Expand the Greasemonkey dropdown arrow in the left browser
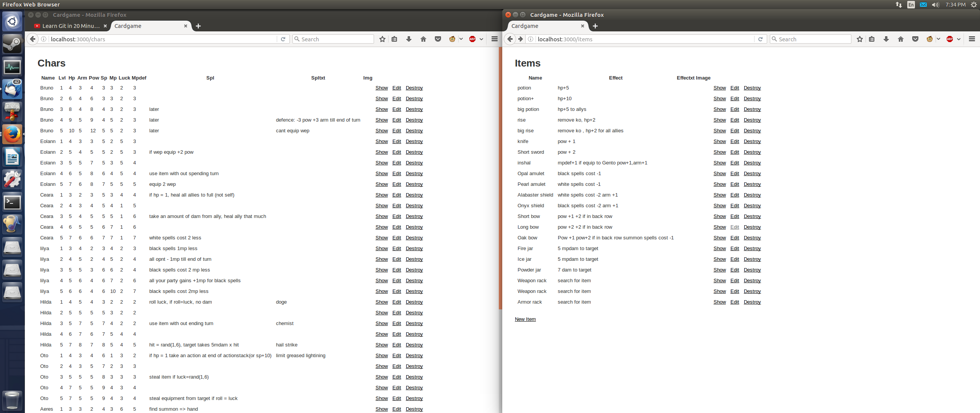 tap(461, 39)
